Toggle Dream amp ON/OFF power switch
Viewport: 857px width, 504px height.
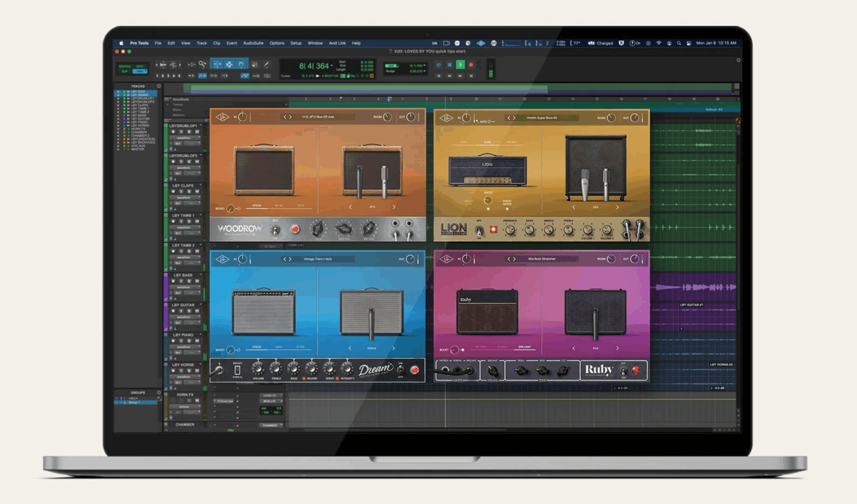(x=401, y=369)
